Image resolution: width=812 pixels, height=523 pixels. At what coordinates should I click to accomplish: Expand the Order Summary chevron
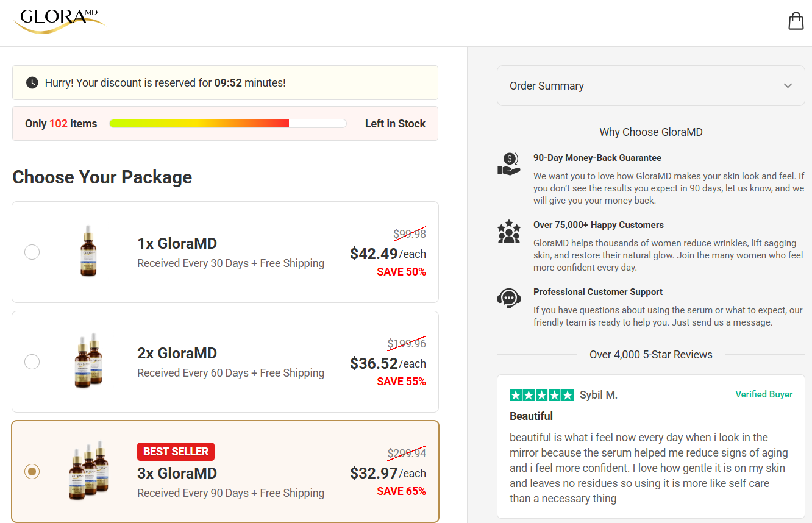(x=788, y=86)
